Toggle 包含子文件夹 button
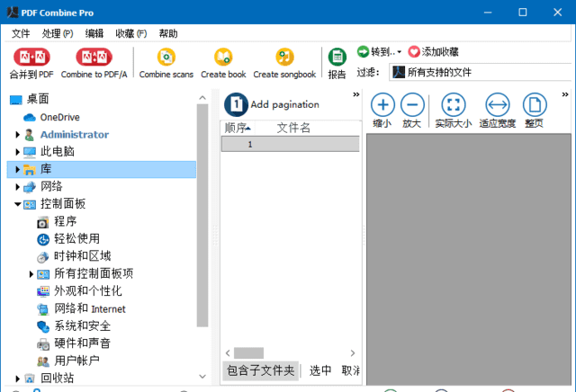576x392 pixels. (x=260, y=370)
